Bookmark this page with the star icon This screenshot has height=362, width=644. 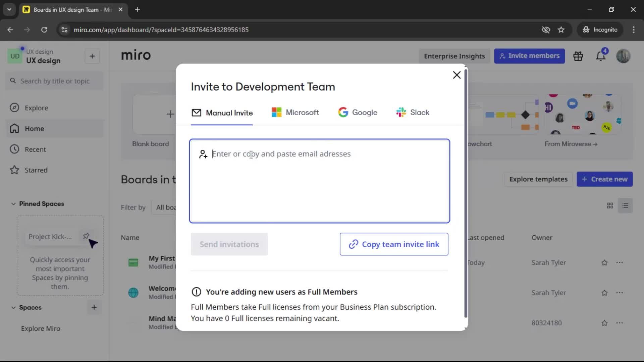point(561,30)
